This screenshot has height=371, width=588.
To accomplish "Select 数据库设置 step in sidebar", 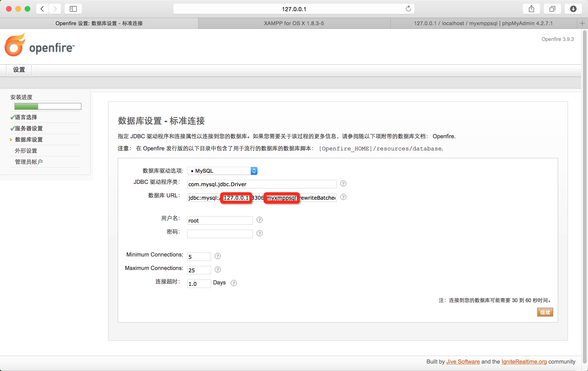I will coord(29,140).
